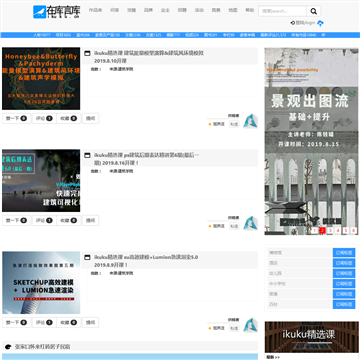360x360 pixels.
Task: Subscribe to the 博物馆 tag
Action: tap(344, 253)
